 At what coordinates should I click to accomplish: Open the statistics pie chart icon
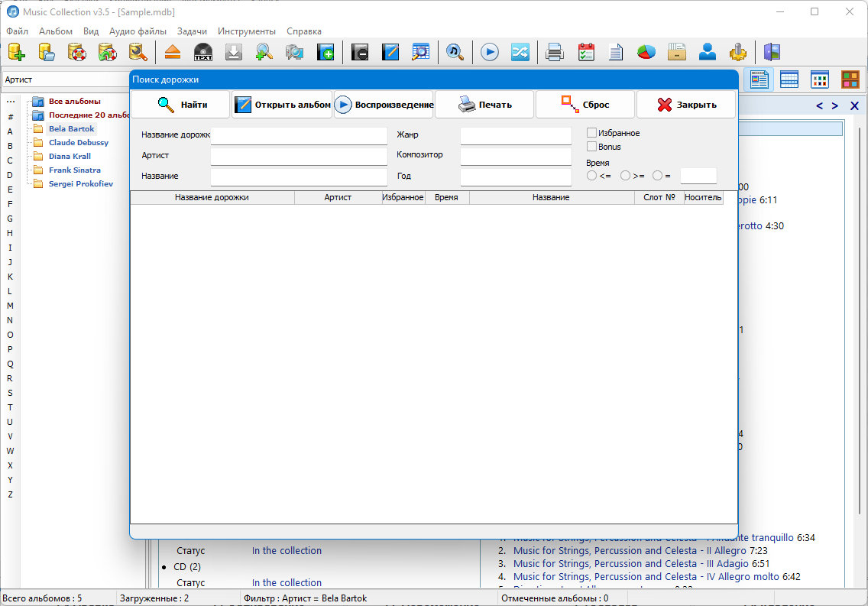pos(646,52)
